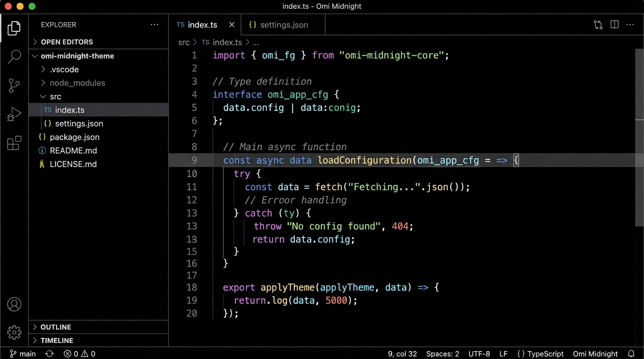Switch to the settings.json tab

283,25
